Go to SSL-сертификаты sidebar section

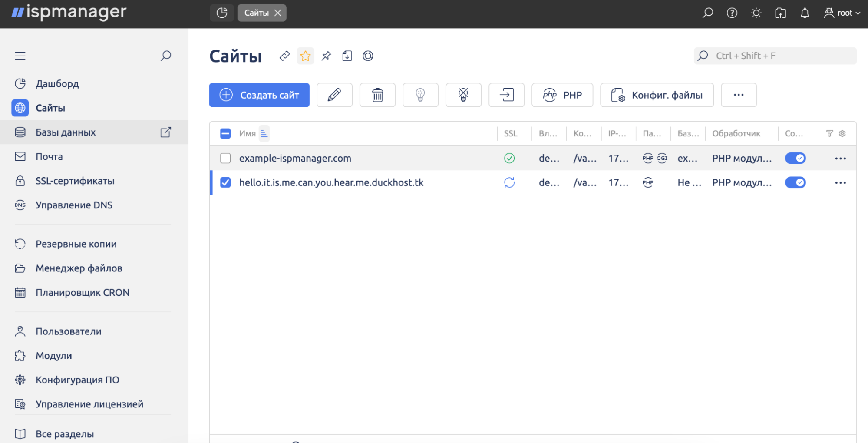75,181
